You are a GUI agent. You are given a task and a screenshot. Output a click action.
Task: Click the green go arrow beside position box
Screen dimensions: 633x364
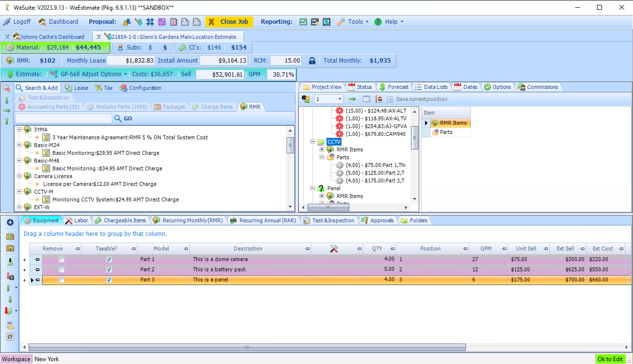(352, 99)
